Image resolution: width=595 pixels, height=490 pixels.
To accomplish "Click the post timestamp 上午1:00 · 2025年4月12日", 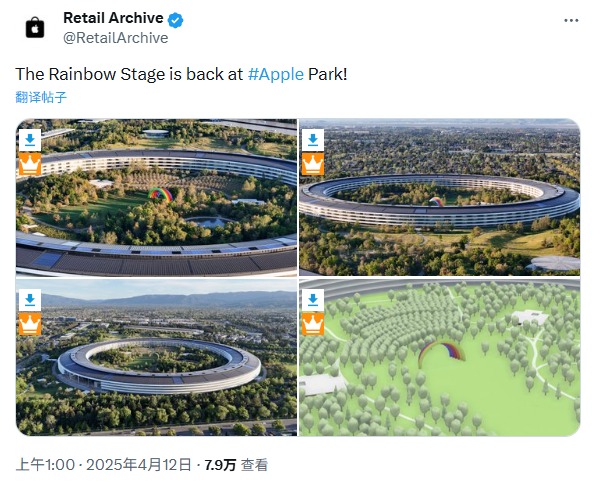I will pyautogui.click(x=104, y=465).
